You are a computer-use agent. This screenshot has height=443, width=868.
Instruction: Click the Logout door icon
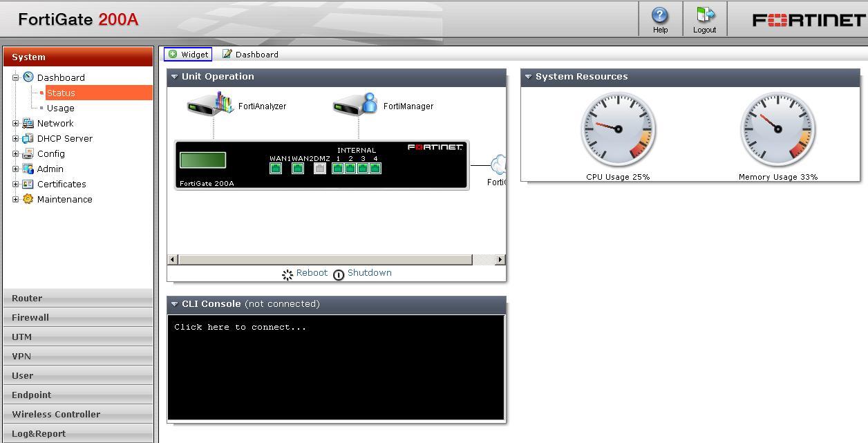click(705, 15)
